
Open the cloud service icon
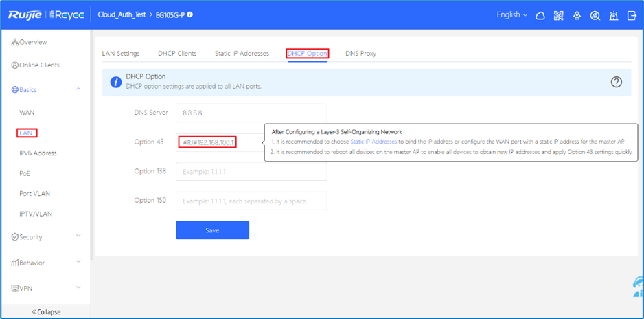(540, 15)
